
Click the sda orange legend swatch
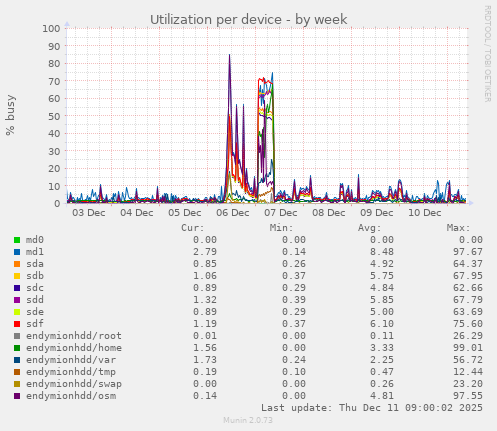[17, 264]
